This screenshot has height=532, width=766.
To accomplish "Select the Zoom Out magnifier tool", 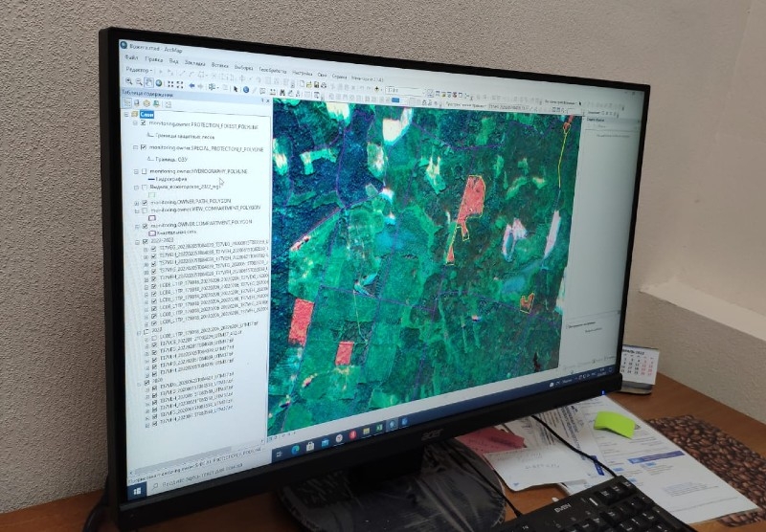I will (137, 82).
